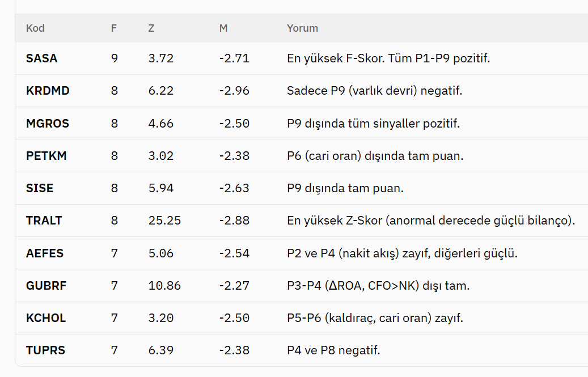588x377 pixels.
Task: Select the SISE stock code
Action: tap(40, 188)
